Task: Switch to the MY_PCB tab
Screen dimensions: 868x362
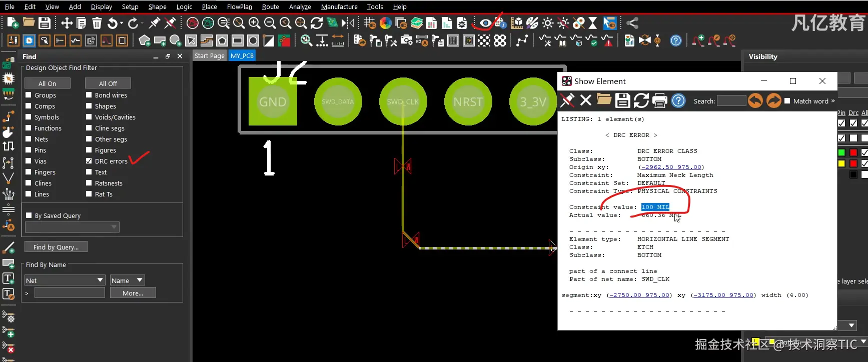Action: [242, 55]
